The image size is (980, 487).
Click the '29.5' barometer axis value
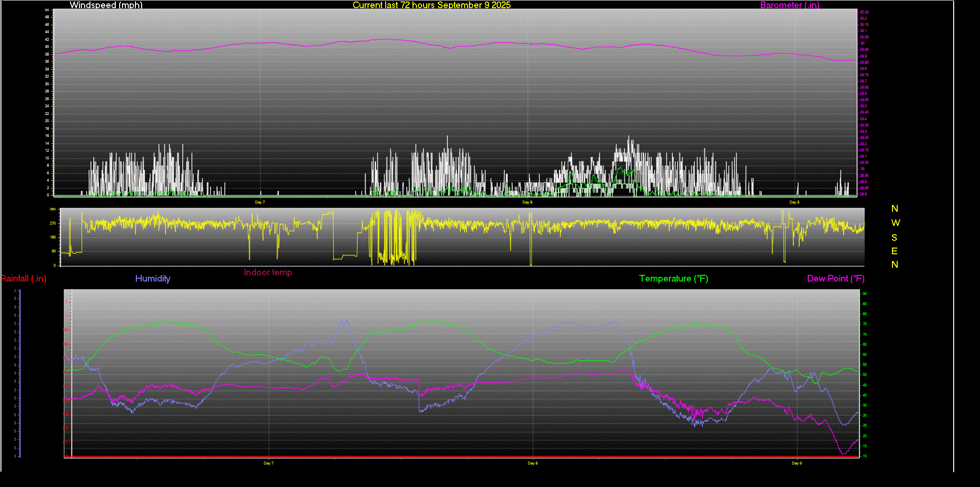coord(863,106)
